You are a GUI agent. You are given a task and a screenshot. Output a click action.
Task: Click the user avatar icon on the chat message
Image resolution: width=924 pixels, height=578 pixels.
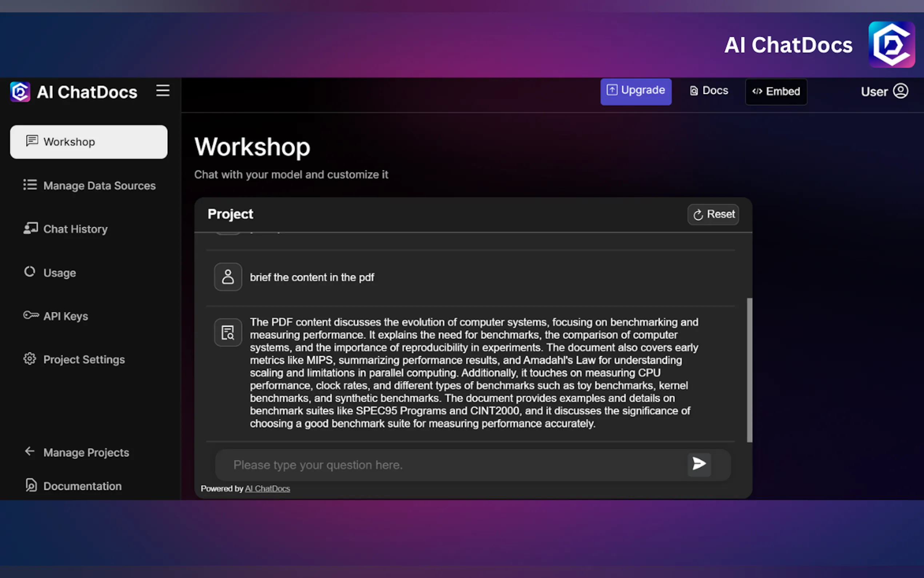[228, 277]
